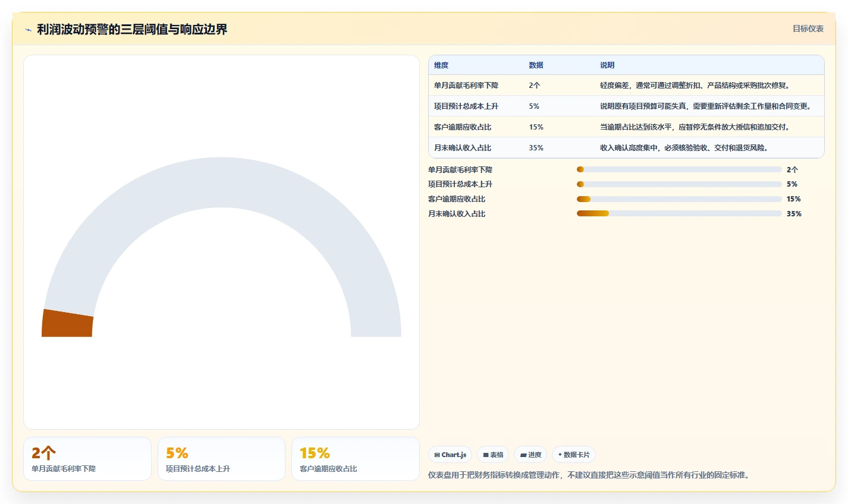Click the 客户逾期应收占比 progress bar
Screen dimensions: 848x504
679,199
